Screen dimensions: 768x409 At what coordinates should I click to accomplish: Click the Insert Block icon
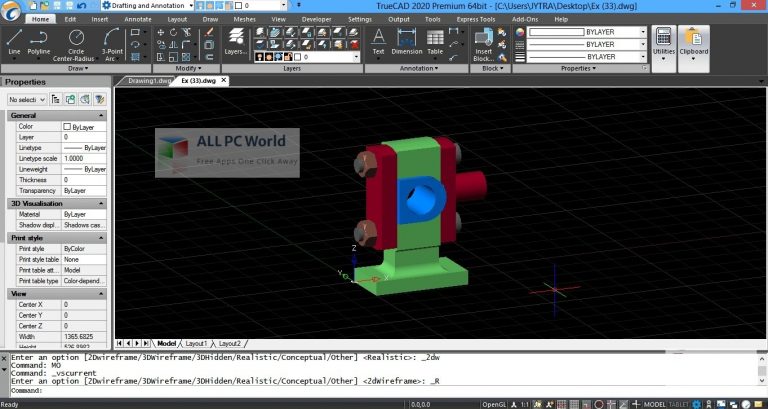pyautogui.click(x=484, y=42)
